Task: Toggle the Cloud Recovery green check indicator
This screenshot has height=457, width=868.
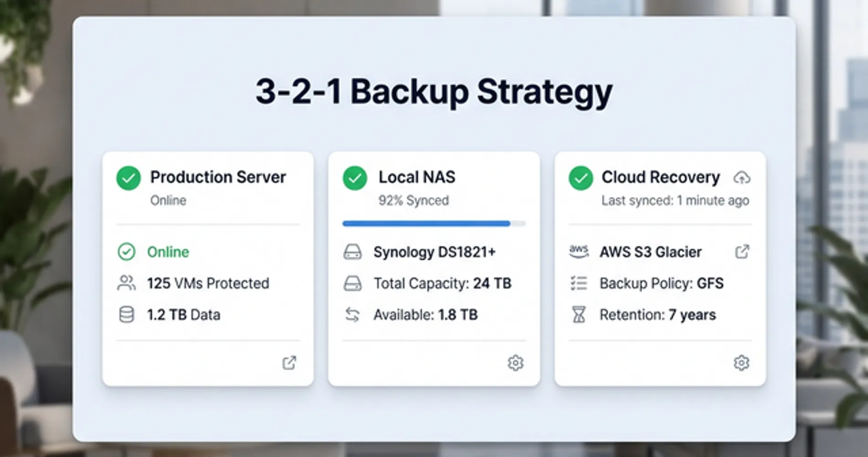Action: click(x=581, y=178)
